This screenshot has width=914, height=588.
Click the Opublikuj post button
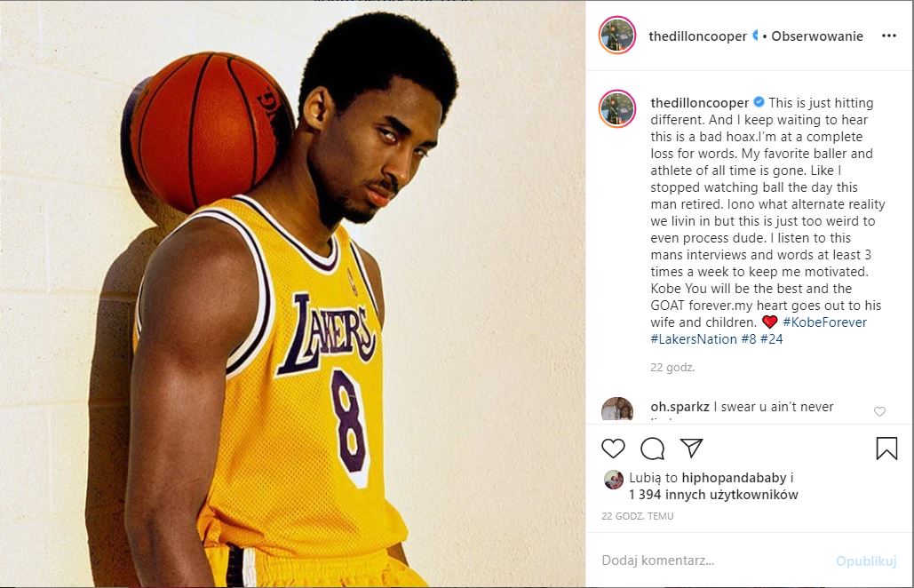point(865,560)
